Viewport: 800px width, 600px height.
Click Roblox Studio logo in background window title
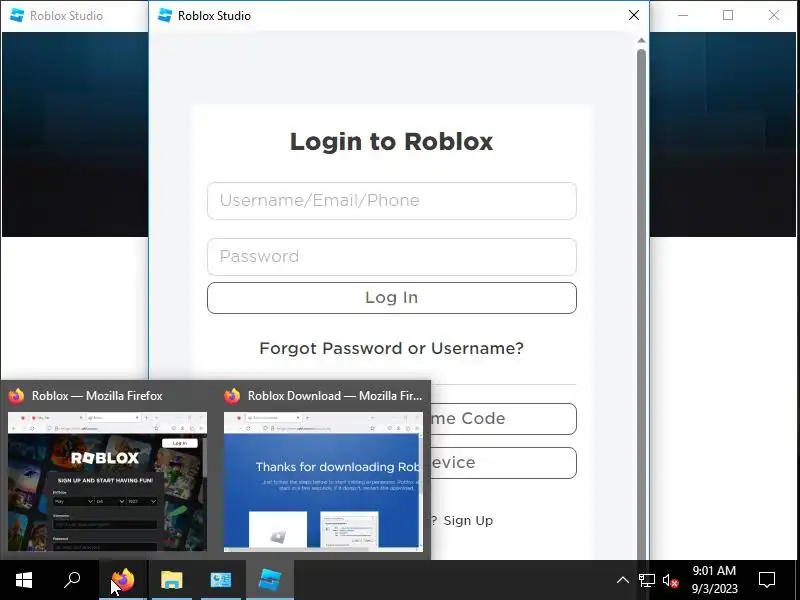(x=17, y=15)
